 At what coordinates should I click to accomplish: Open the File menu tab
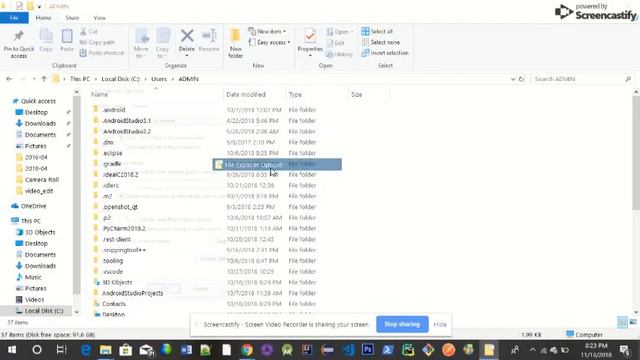pyautogui.click(x=14, y=18)
